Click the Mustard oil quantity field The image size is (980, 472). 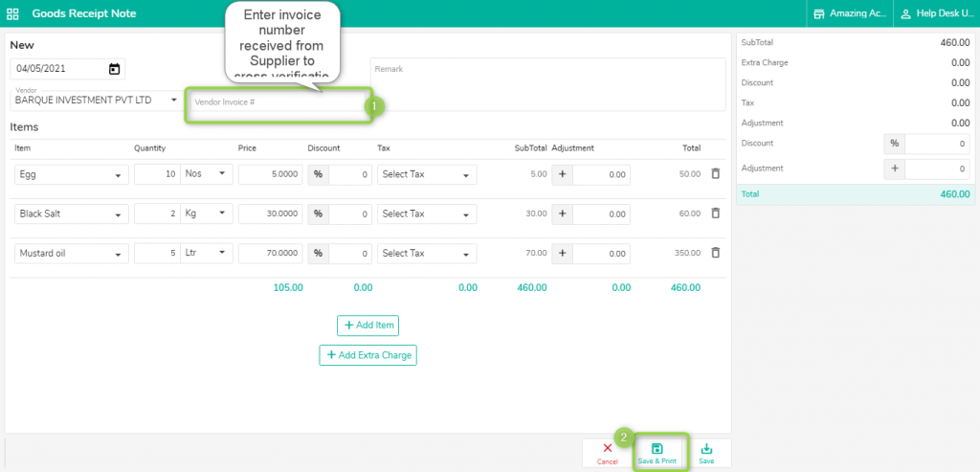(157, 253)
